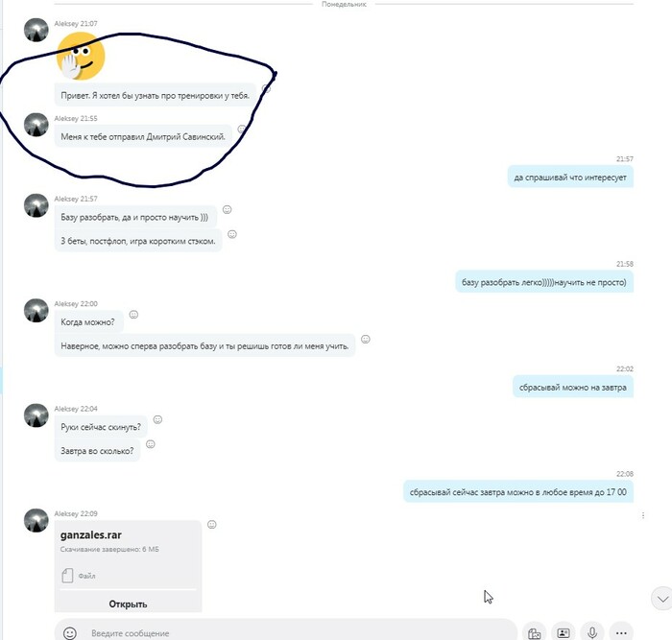Click Открыть to open ganzales.rar
Viewport: 672px width, 640px height.
coord(128,604)
